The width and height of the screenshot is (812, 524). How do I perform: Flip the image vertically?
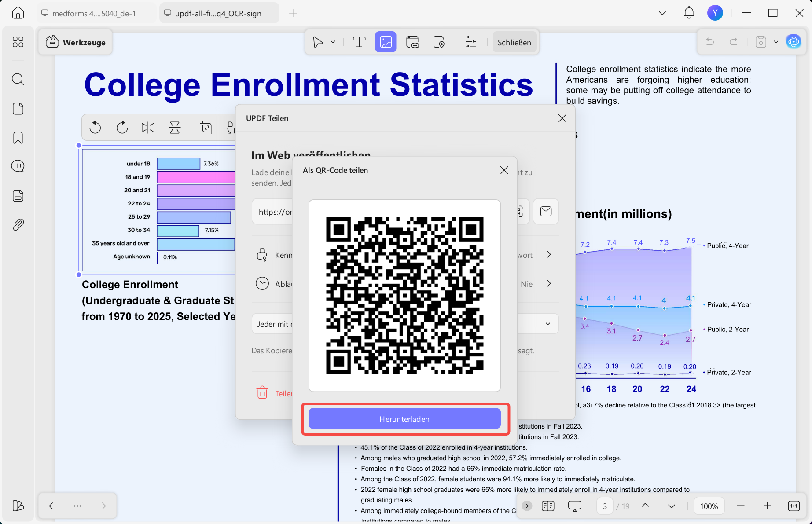pyautogui.click(x=175, y=128)
